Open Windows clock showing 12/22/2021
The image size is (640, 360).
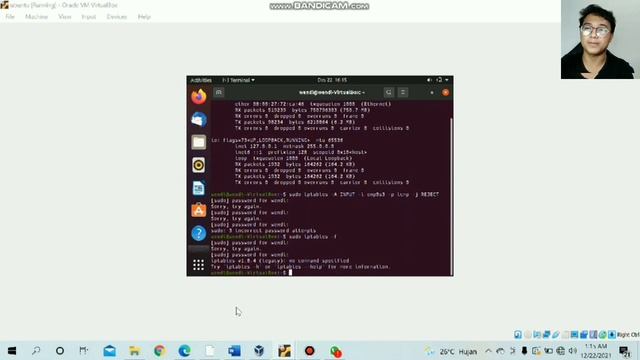tap(596, 351)
